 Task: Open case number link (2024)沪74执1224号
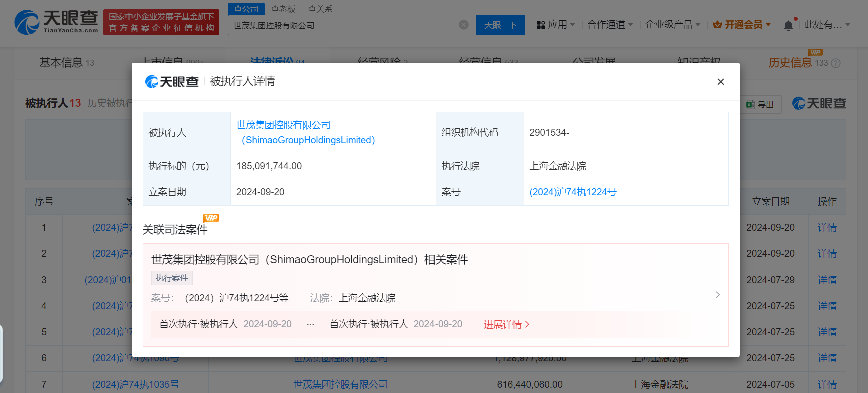[x=573, y=192]
